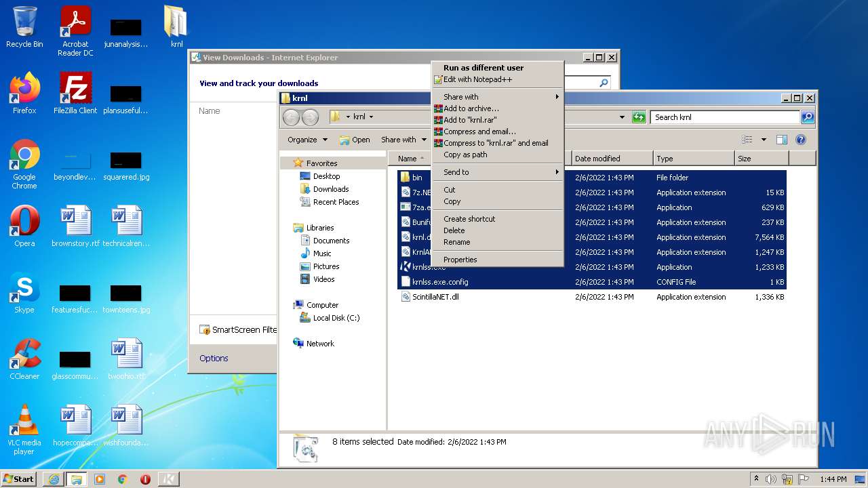This screenshot has width=868, height=488.
Task: Click the Explorer forward button
Action: click(310, 117)
